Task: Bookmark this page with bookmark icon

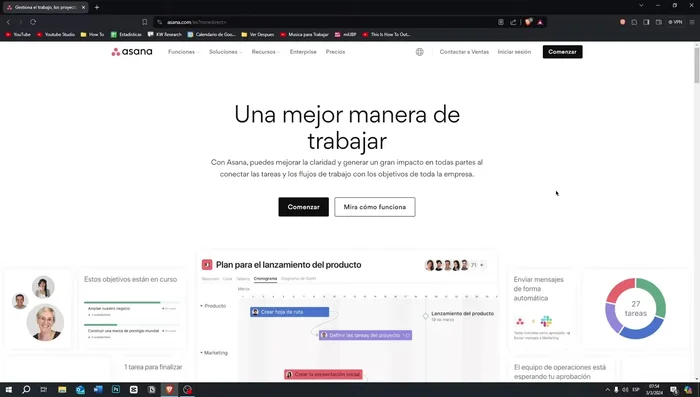Action: (145, 22)
